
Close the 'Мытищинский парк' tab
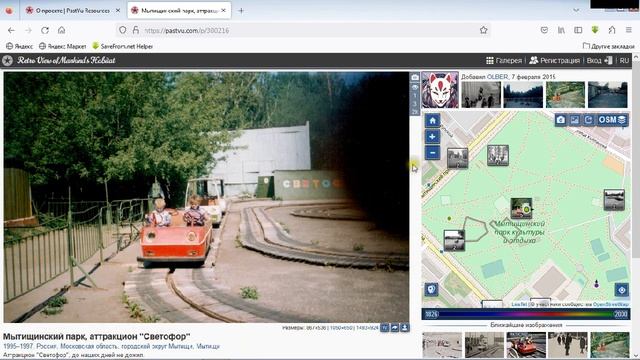click(224, 11)
